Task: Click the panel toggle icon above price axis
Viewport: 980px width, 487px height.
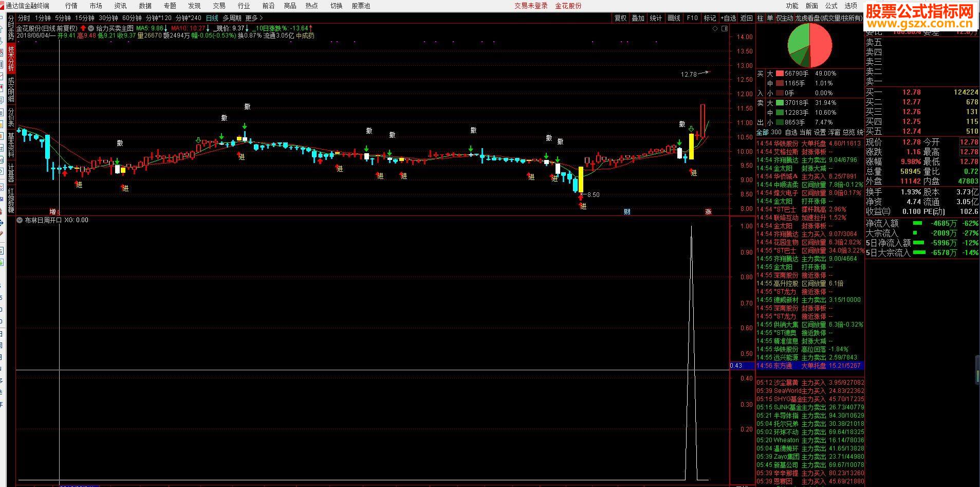Action: [x=724, y=29]
